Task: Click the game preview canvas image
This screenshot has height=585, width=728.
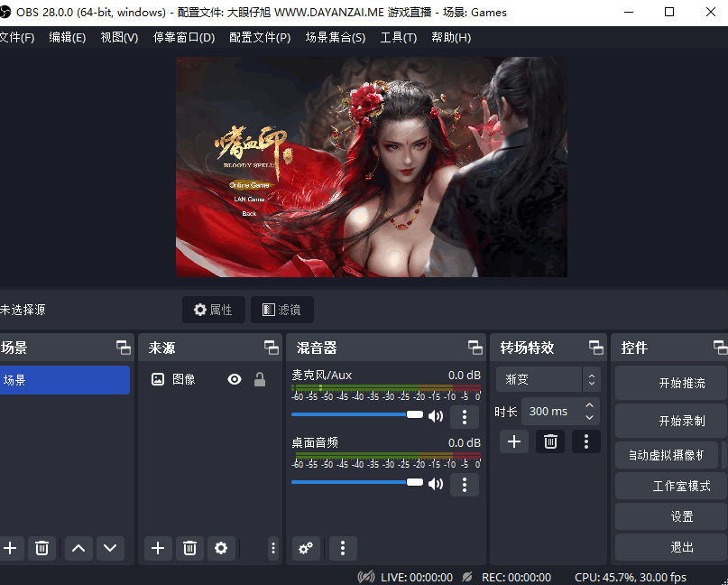Action: [x=372, y=167]
